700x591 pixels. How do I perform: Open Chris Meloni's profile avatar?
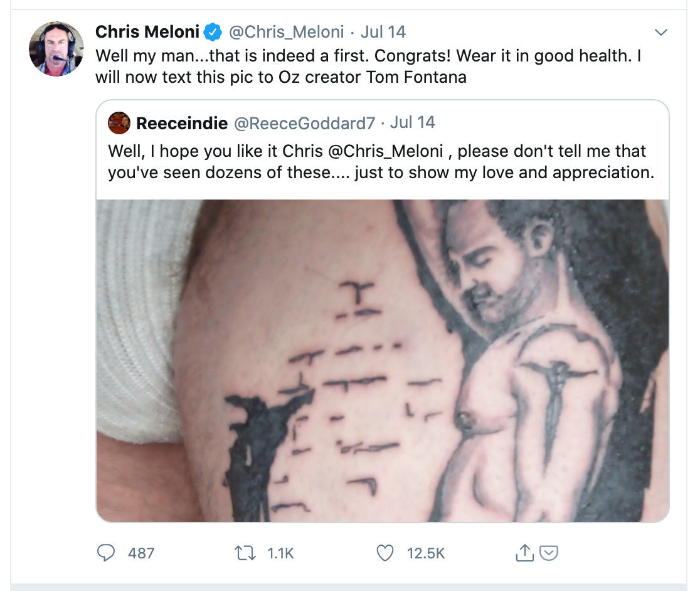pyautogui.click(x=56, y=49)
